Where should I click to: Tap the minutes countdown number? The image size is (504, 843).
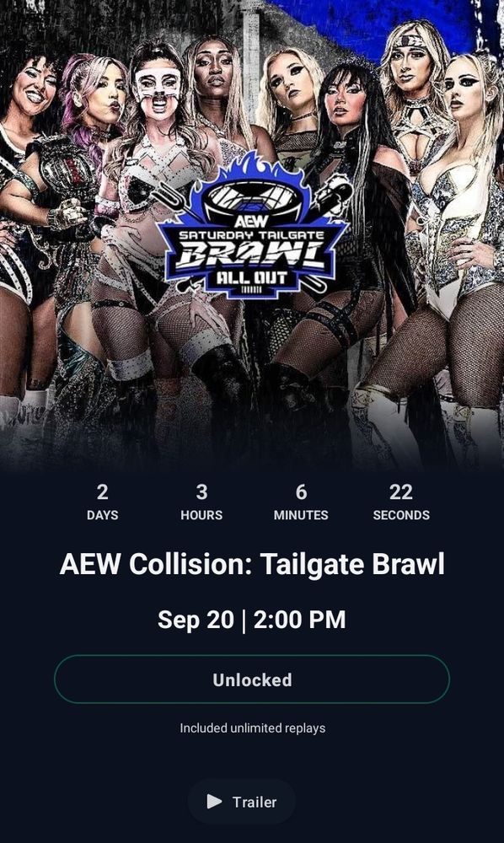click(301, 492)
